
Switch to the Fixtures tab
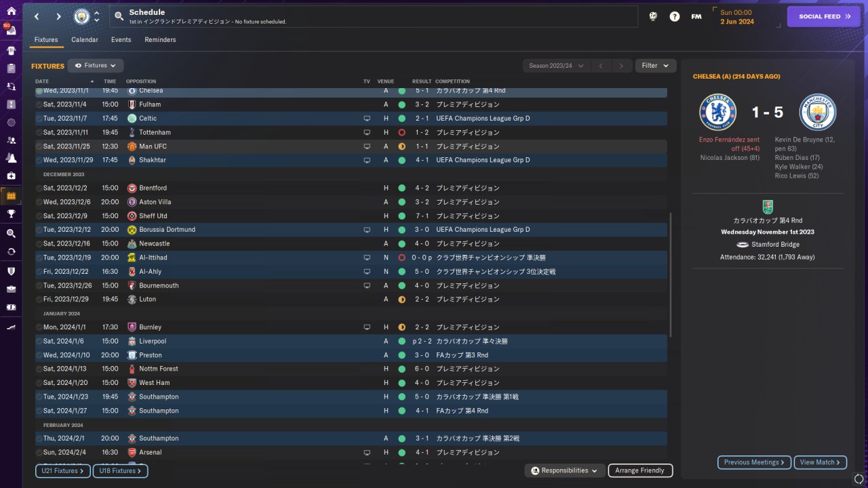46,40
